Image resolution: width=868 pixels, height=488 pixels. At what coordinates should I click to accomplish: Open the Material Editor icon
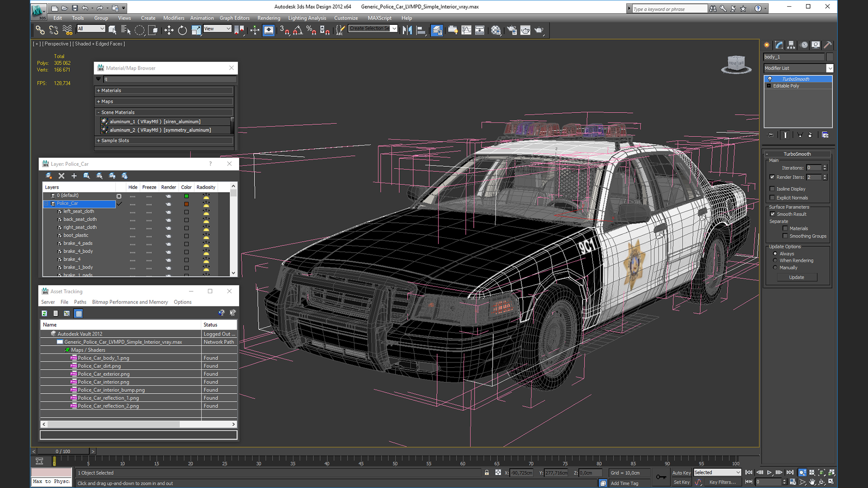(x=496, y=30)
